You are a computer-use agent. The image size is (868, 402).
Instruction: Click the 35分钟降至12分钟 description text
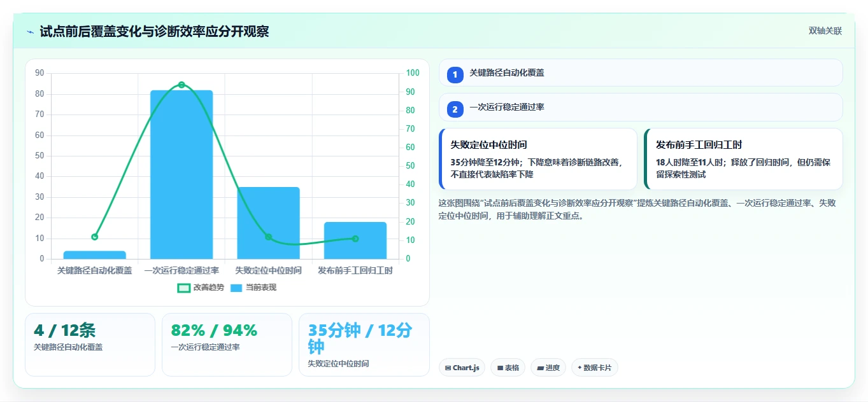point(538,168)
